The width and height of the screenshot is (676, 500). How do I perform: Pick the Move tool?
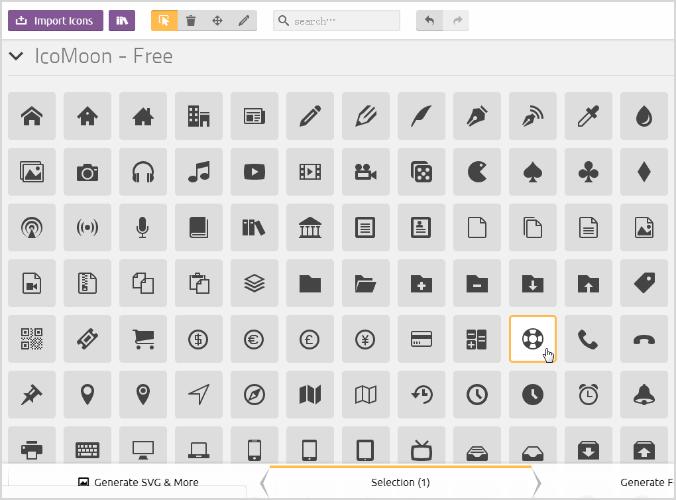pos(217,21)
